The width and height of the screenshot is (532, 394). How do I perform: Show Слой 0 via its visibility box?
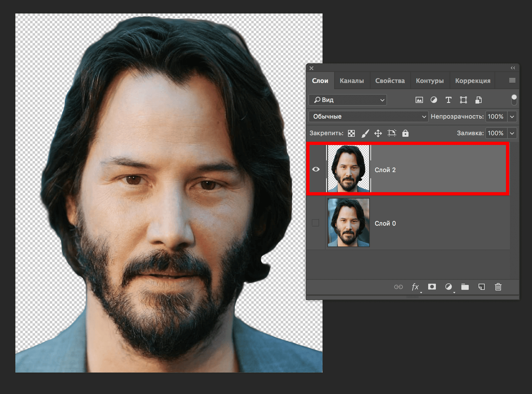[316, 223]
